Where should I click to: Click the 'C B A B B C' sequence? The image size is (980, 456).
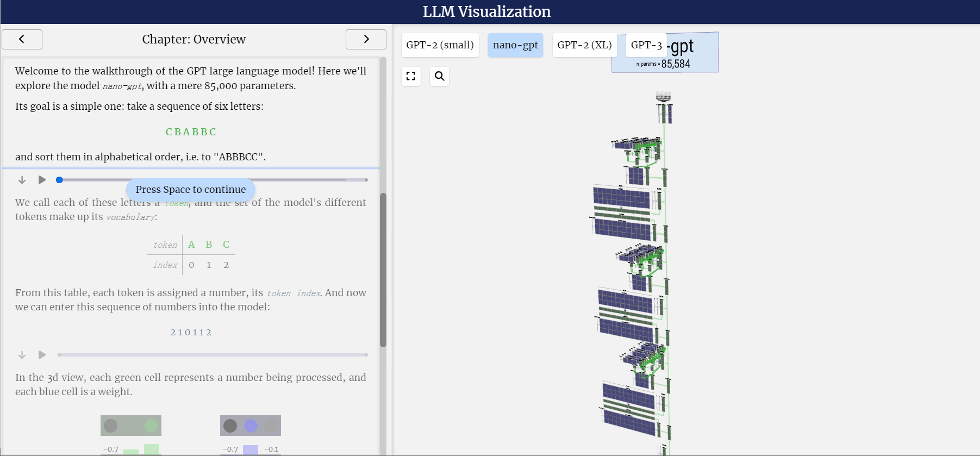(x=191, y=132)
